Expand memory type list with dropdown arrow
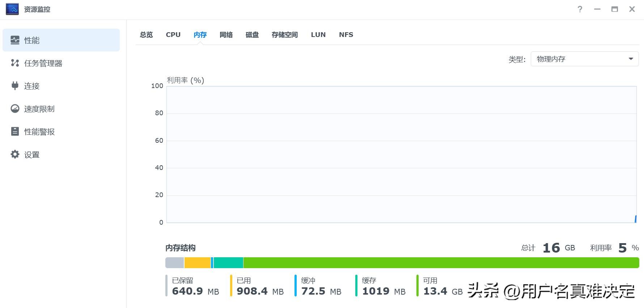The width and height of the screenshot is (644, 308). point(631,59)
